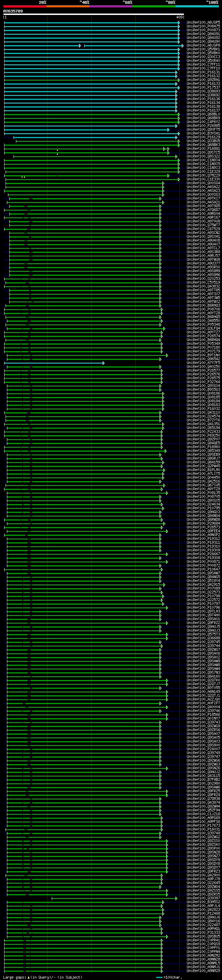The width and height of the screenshot is (222, 980).
Task: Click the red 20% identity legend bar
Action: [x=25, y=7]
